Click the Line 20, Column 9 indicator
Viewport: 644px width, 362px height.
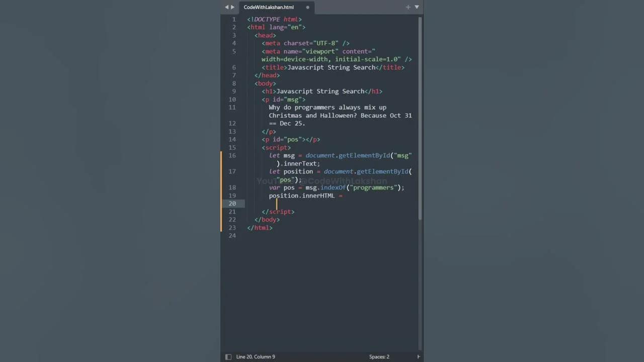tap(256, 356)
